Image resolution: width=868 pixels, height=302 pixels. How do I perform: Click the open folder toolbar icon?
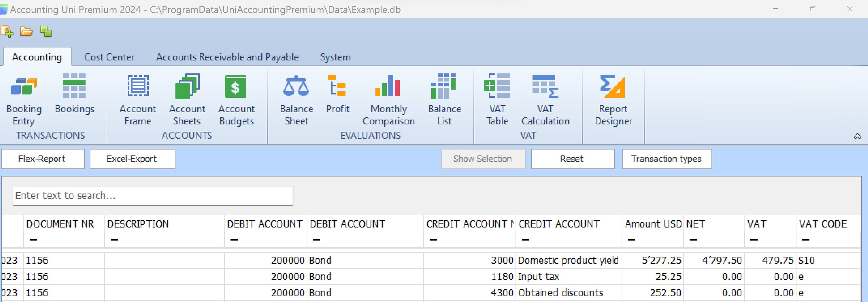click(26, 32)
